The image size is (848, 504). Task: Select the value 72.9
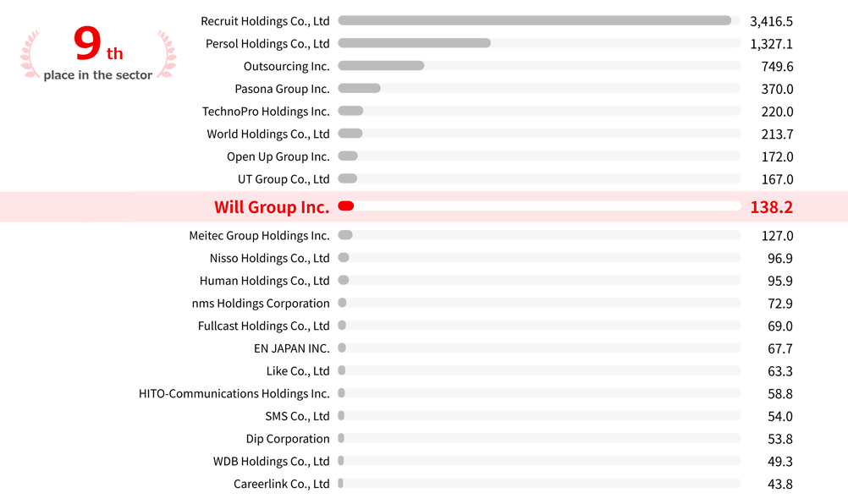(780, 304)
